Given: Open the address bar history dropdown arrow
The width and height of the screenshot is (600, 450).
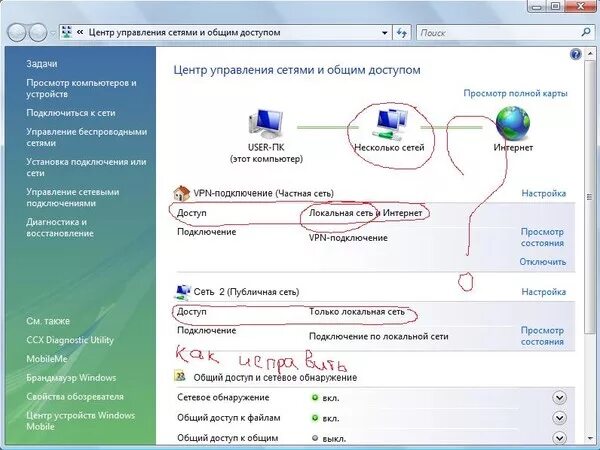Looking at the screenshot, I should click(385, 33).
